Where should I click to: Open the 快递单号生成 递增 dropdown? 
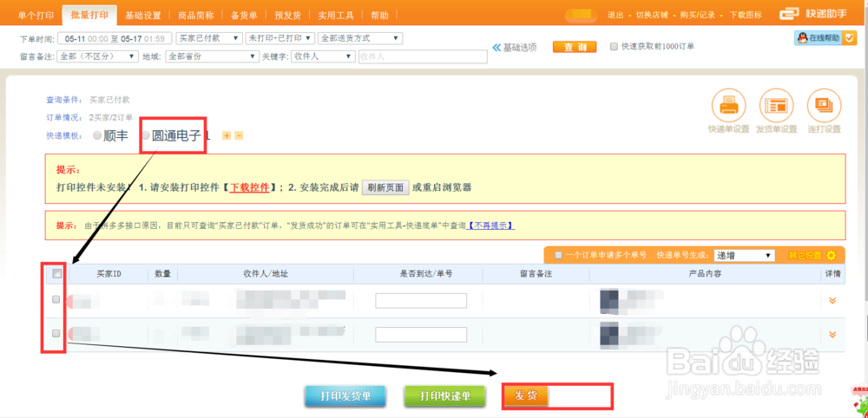click(x=744, y=256)
